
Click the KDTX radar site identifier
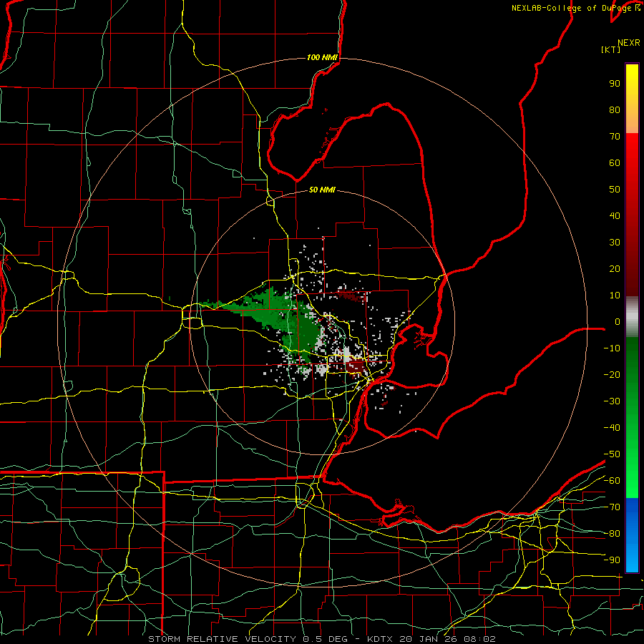point(380,639)
